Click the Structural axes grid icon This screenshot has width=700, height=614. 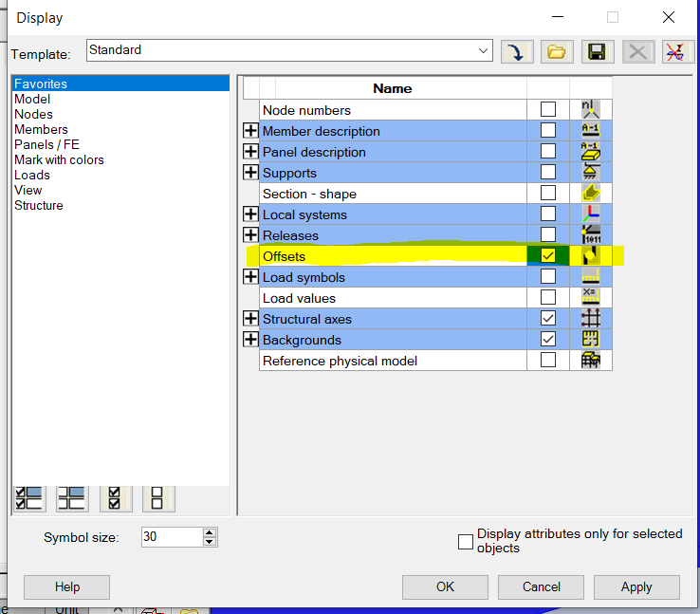(x=591, y=318)
